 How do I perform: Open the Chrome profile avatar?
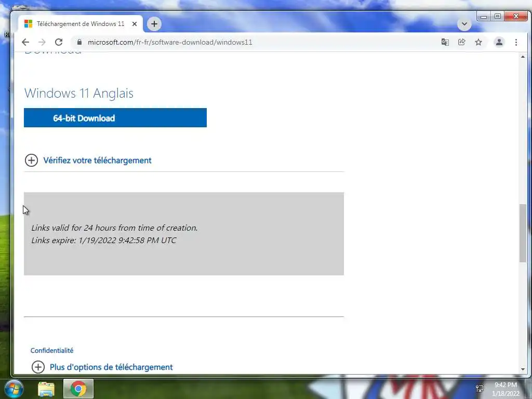click(499, 42)
